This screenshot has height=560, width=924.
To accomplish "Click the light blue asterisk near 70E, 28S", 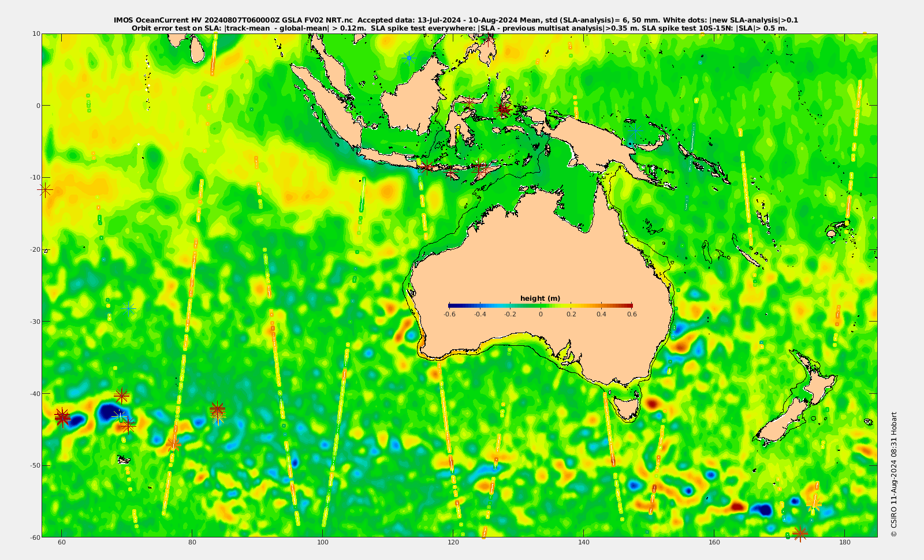I will tap(129, 309).
